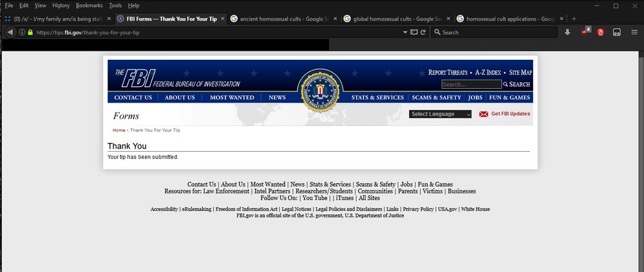644x272 pixels.
Task: Click the browser back arrow button
Action: [x=10, y=32]
